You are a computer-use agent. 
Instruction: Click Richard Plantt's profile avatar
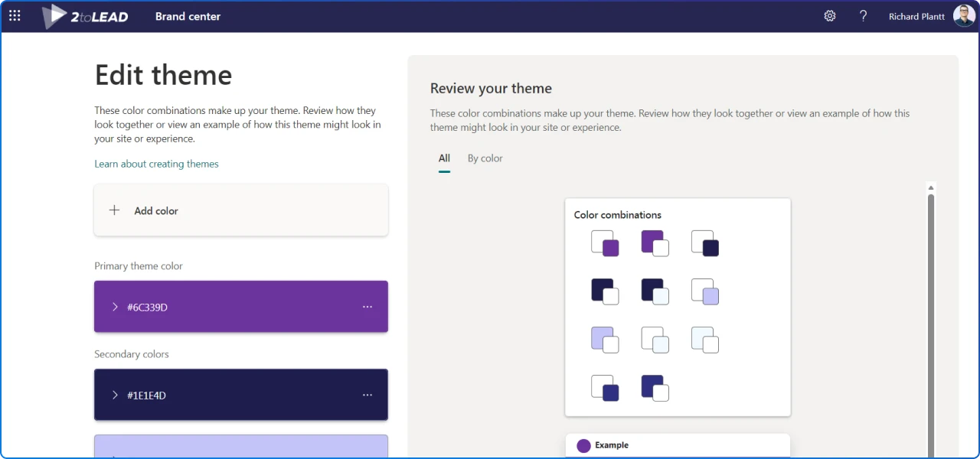(x=964, y=15)
